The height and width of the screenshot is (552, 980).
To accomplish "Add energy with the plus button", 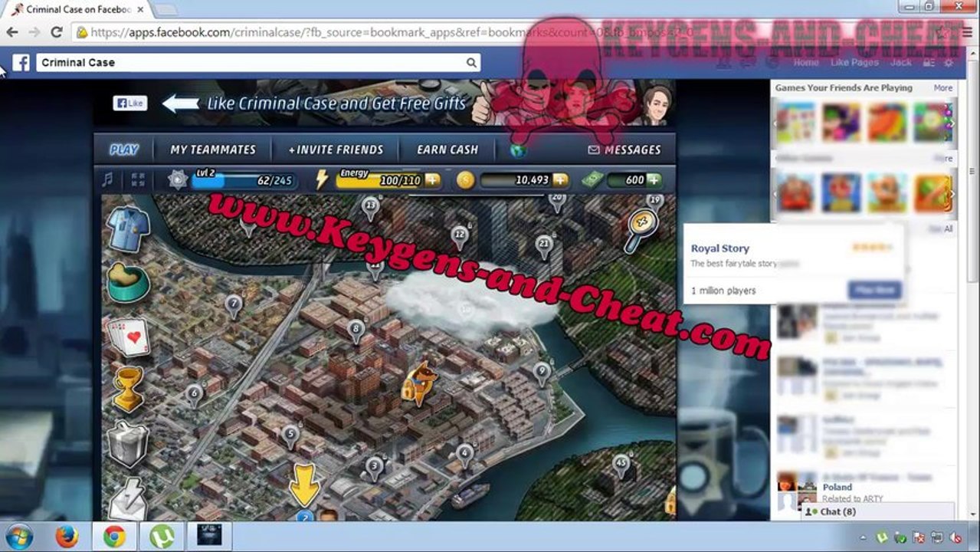I will pyautogui.click(x=432, y=180).
